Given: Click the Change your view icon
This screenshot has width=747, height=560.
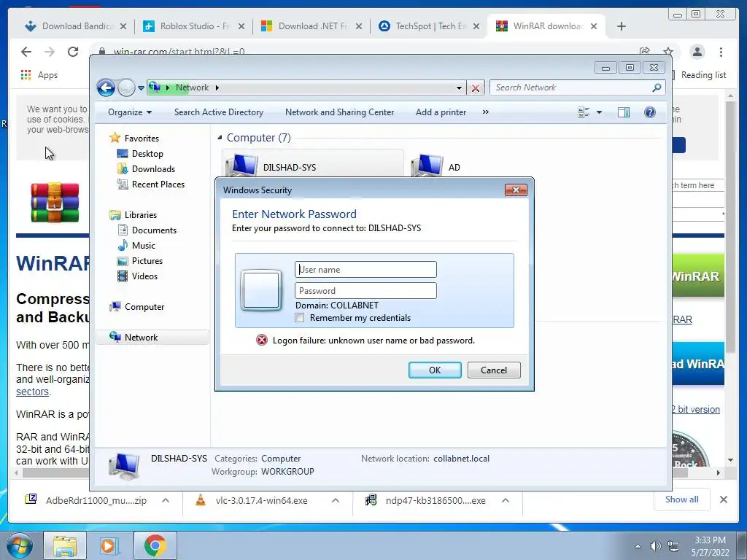Looking at the screenshot, I should click(x=584, y=112).
